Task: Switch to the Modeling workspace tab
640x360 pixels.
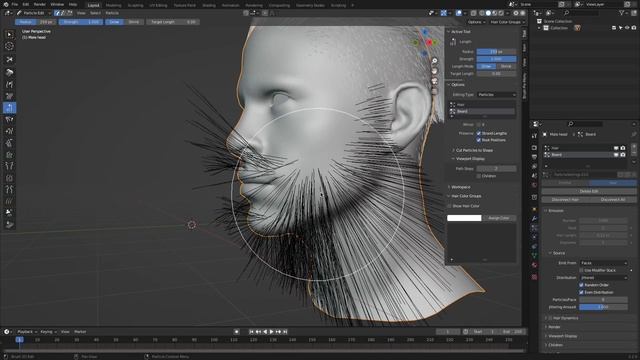Action: [x=113, y=5]
